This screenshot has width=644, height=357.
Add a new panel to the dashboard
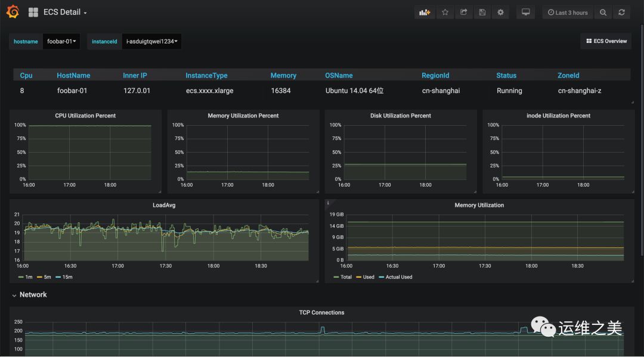tap(425, 13)
